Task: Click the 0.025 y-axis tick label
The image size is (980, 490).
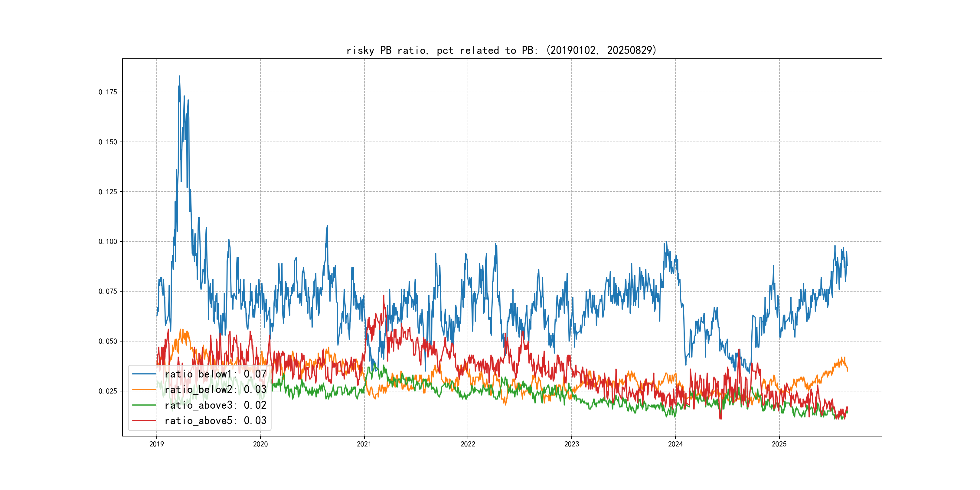Action: tap(108, 391)
